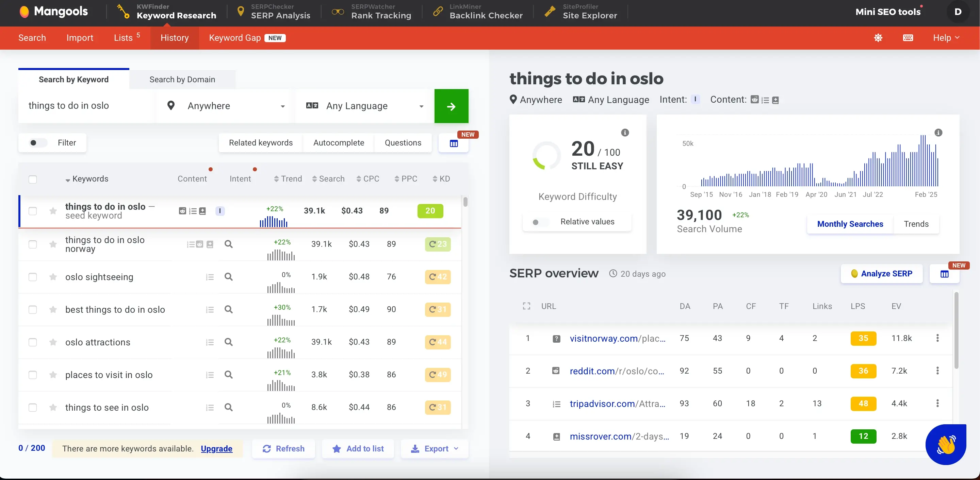Star the oslo sightseeing keyword
This screenshot has height=480, width=980.
click(53, 277)
